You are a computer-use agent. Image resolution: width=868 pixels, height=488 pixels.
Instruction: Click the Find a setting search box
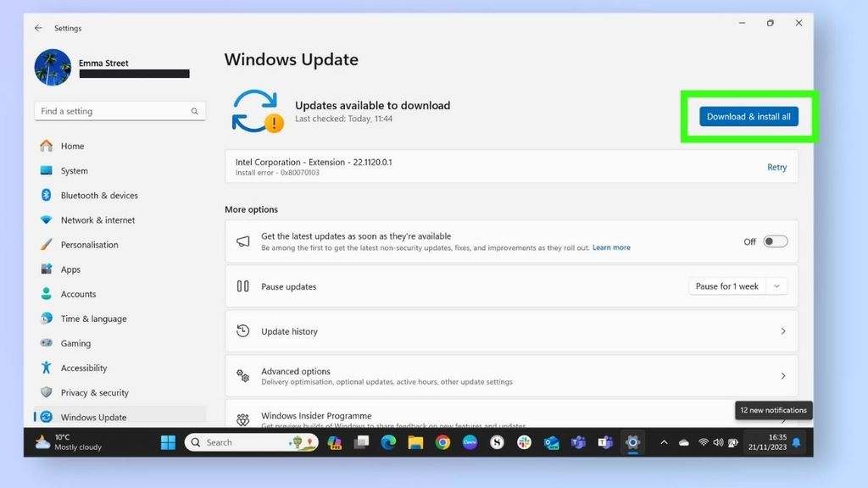(119, 111)
